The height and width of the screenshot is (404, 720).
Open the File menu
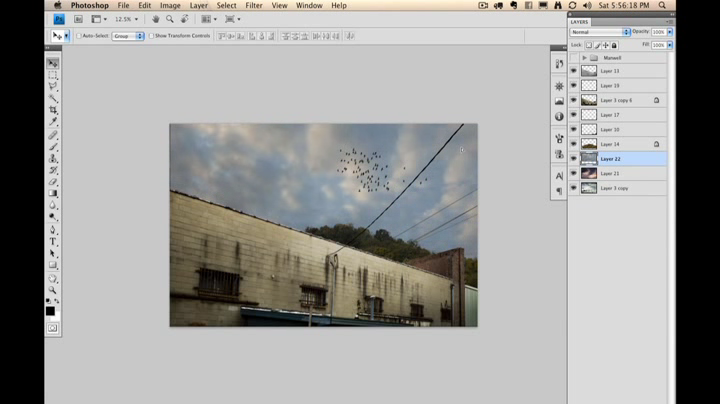click(123, 6)
